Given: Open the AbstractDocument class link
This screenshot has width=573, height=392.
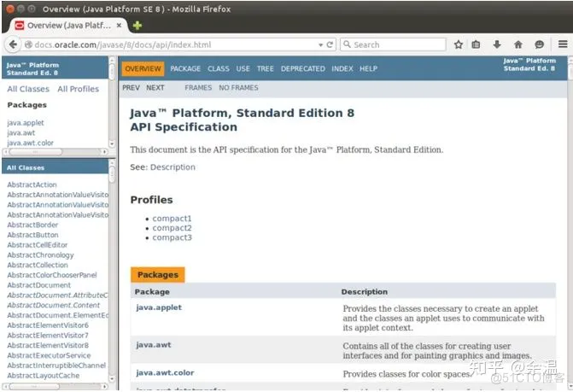Looking at the screenshot, I should click(x=38, y=285).
